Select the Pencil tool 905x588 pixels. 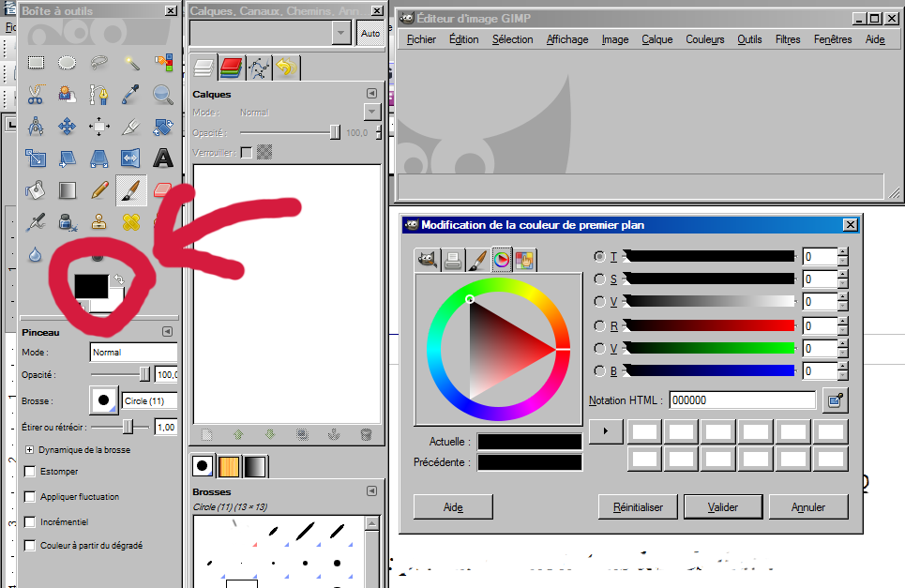(99, 189)
